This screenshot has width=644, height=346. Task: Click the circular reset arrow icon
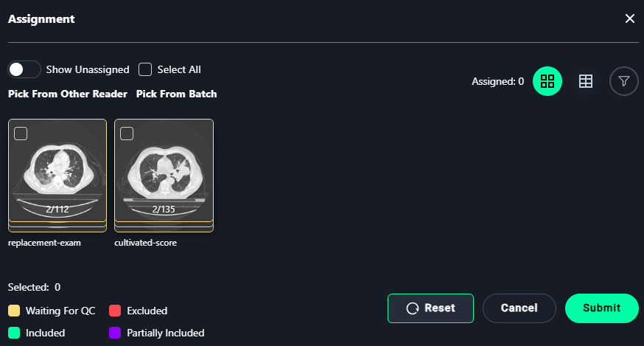click(413, 308)
